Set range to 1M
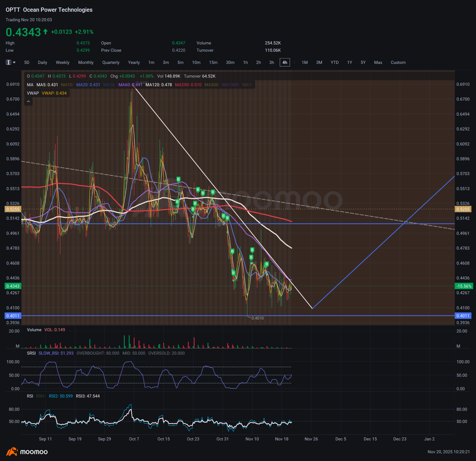 click(x=305, y=62)
